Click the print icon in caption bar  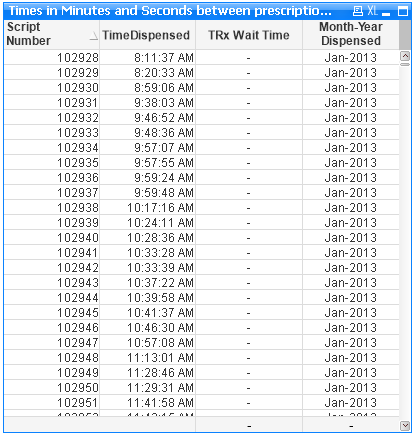click(358, 11)
